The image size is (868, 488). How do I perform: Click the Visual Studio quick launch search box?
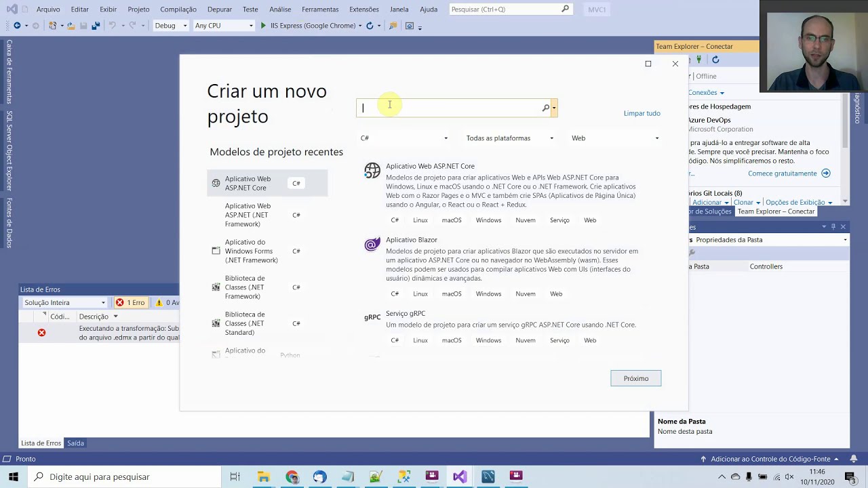510,9
